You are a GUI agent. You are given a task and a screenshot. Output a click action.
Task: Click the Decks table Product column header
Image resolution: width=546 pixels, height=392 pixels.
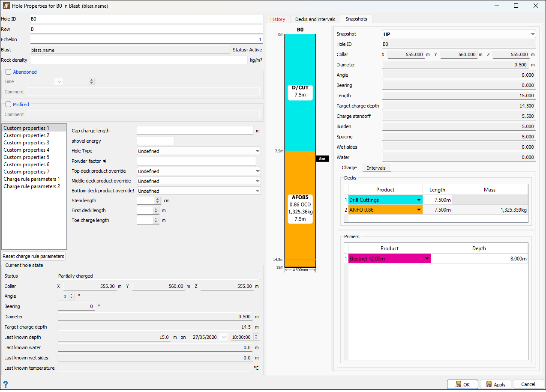[385, 190]
